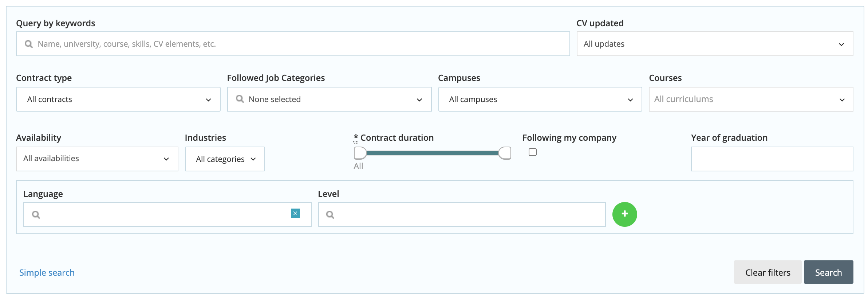Click the green plus add-language button
Viewport: 868px width, 299px height.
click(624, 214)
